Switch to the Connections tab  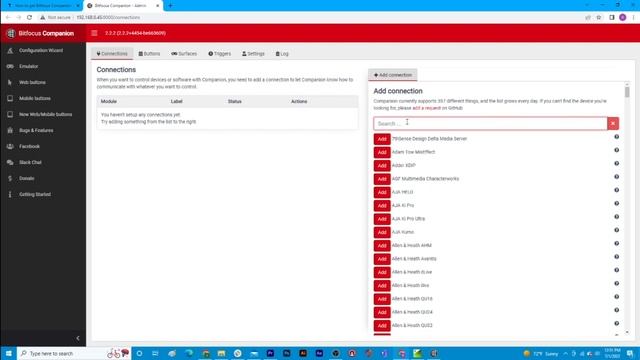[x=112, y=53]
